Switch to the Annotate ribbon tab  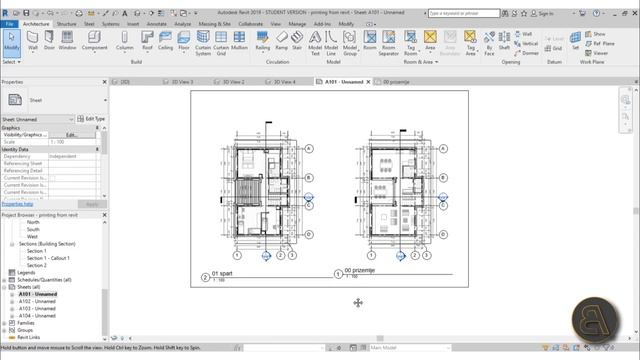tap(157, 24)
